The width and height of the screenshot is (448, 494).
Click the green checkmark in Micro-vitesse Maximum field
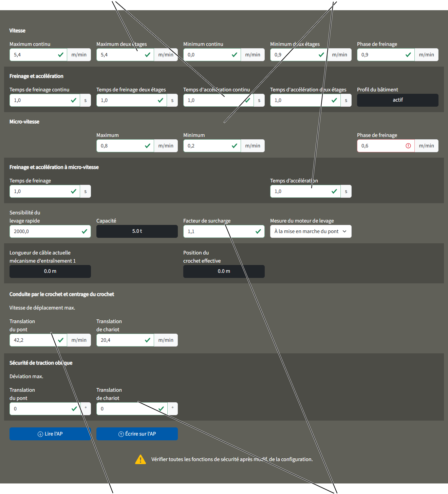tap(148, 146)
